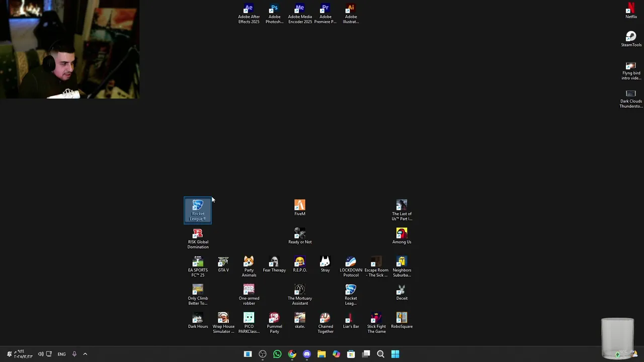Select the LOCKDOWN Protocol shortcut

pos(351,267)
